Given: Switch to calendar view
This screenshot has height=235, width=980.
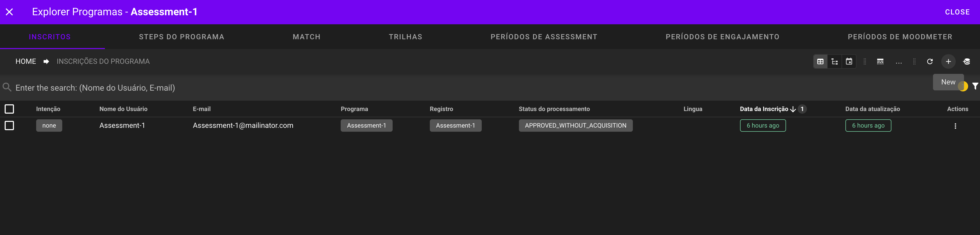Looking at the screenshot, I should pos(849,62).
